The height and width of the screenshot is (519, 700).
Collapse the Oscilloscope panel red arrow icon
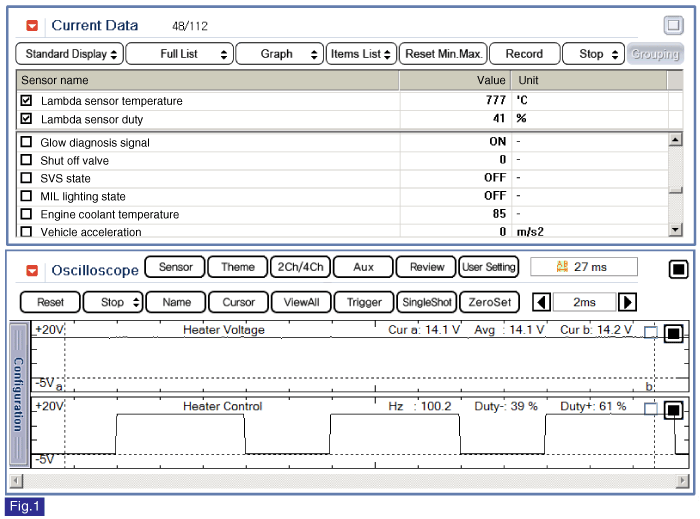32,270
